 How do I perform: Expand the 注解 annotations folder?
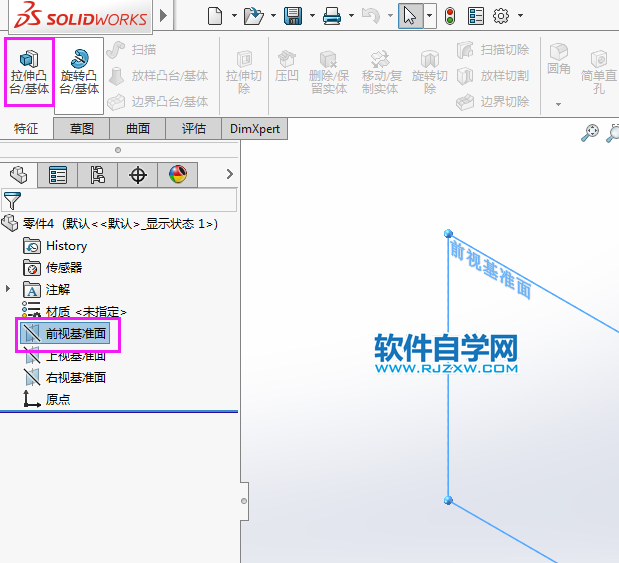(8, 289)
